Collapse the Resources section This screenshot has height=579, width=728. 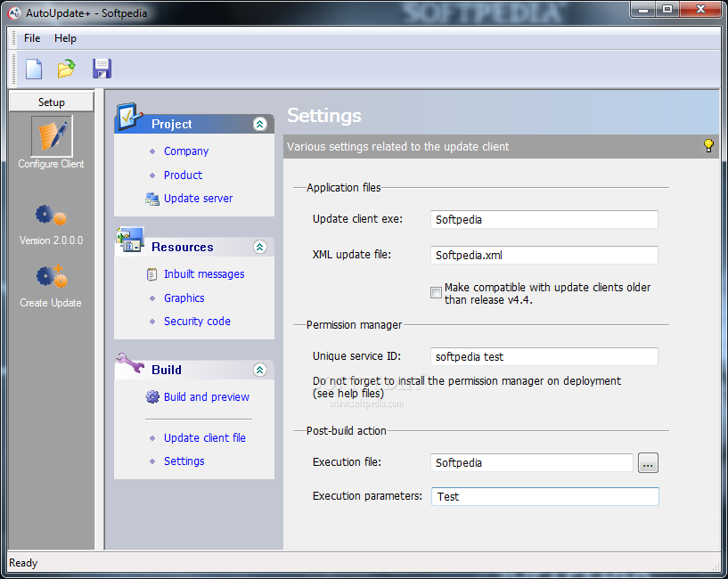(259, 247)
